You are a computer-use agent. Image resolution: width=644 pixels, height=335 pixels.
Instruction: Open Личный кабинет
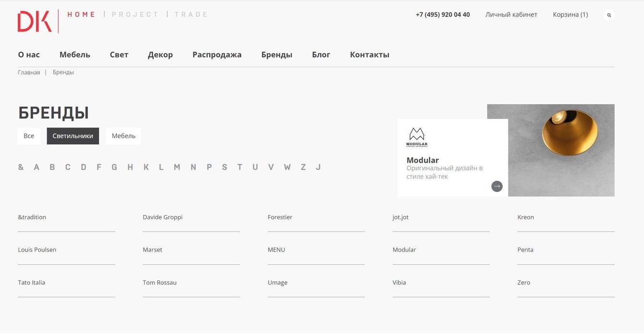pos(511,14)
